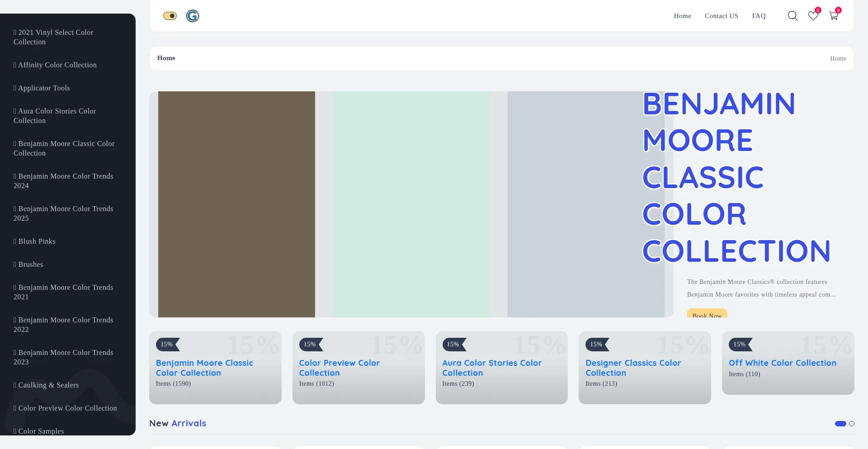Go to the FAQ page
The image size is (868, 449).
(759, 16)
